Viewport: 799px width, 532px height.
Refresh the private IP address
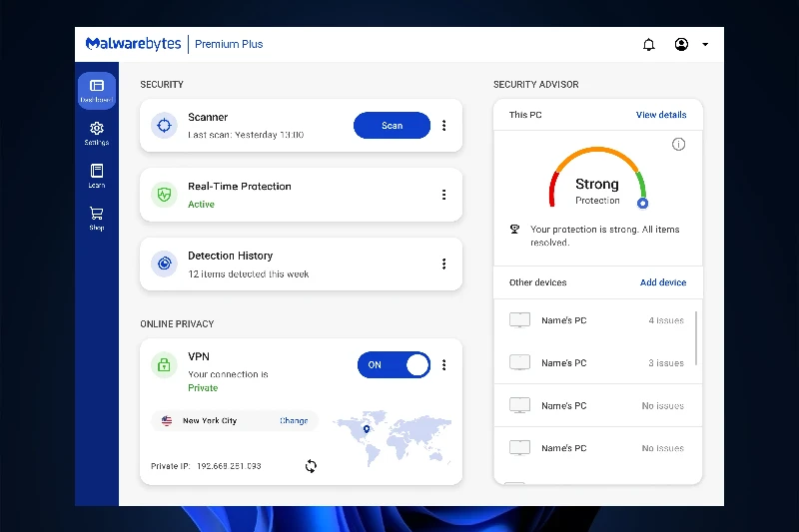point(311,466)
